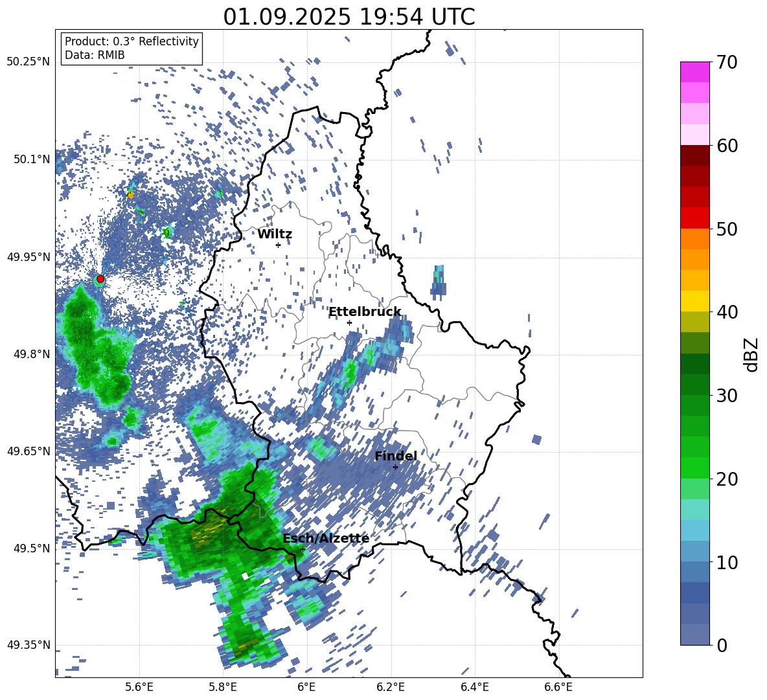Select the Wiltz city label
The image size is (767, 700).
pos(275,234)
